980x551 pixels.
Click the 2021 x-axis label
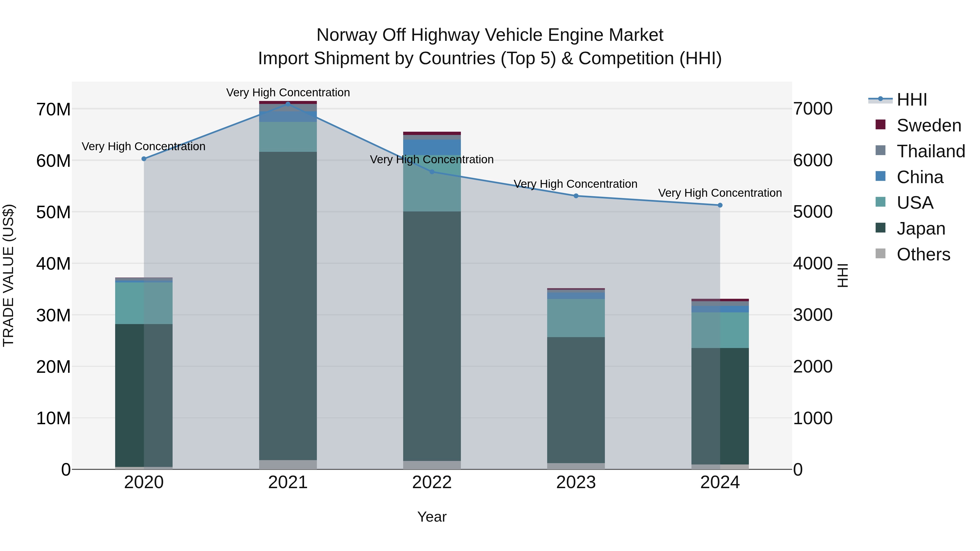pyautogui.click(x=288, y=482)
